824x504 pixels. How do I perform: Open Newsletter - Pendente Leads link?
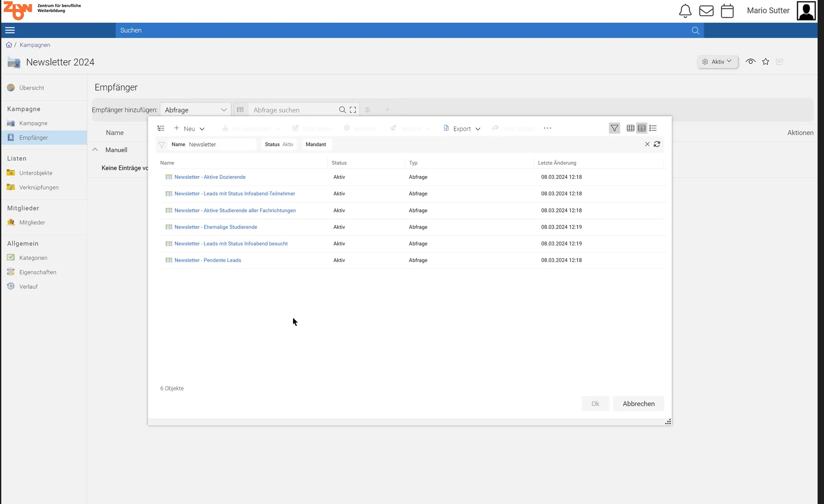[207, 260]
